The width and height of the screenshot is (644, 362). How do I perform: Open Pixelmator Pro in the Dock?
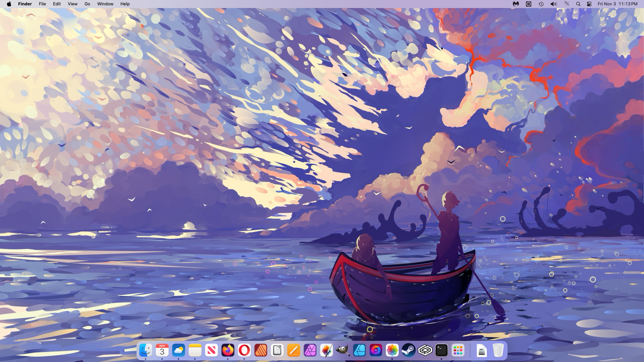(x=326, y=351)
